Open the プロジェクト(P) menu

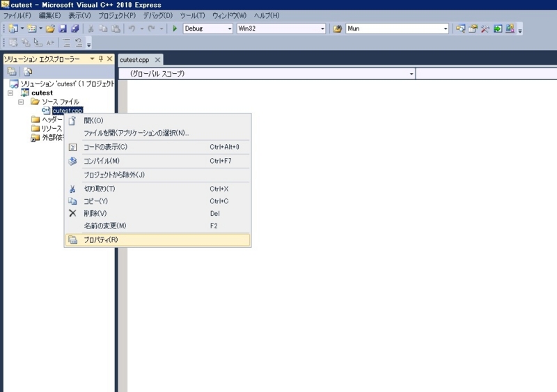(117, 15)
